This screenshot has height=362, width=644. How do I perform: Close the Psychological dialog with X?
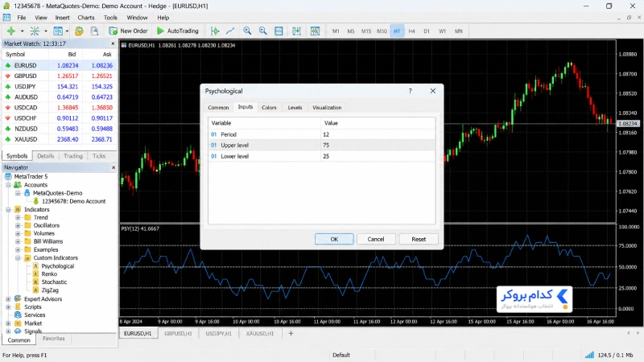click(433, 91)
